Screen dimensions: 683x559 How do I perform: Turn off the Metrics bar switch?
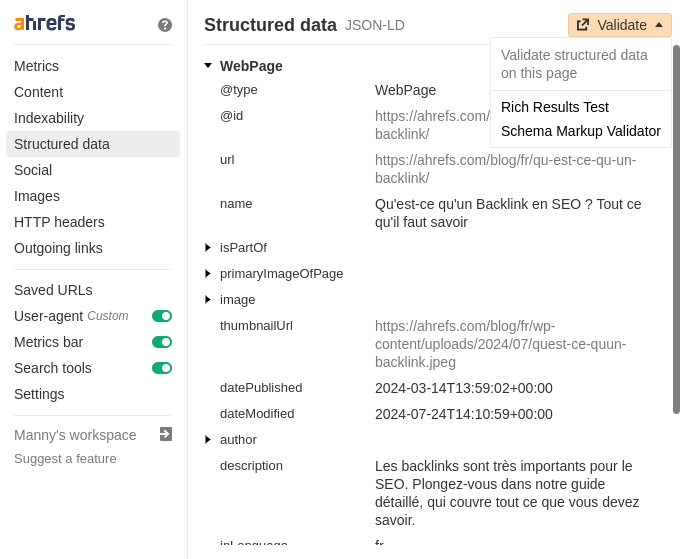pos(162,342)
